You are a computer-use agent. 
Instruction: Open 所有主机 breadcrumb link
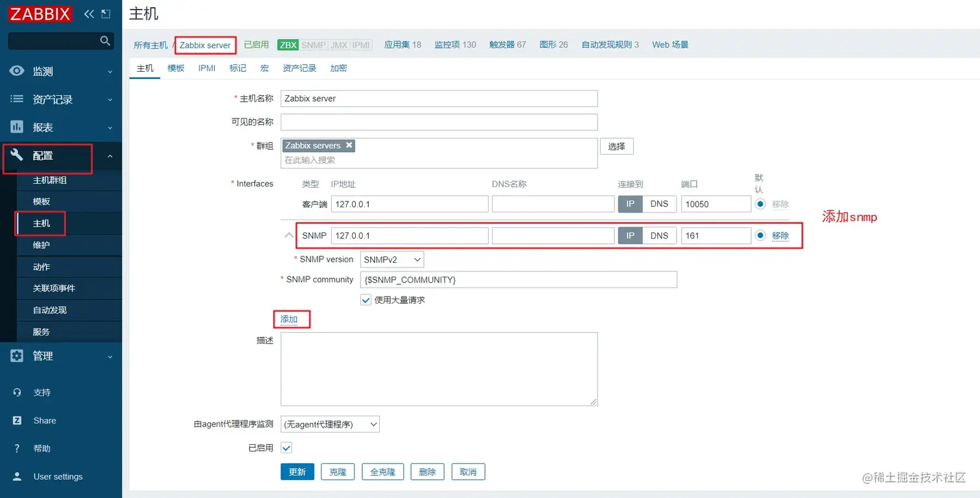[x=150, y=45]
